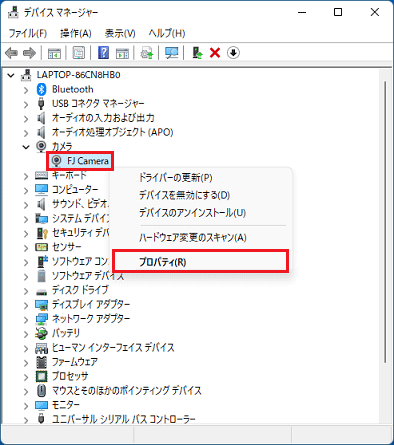Select the LAPTOP-86CN8HB0 computer name
This screenshot has height=445, width=394.
[x=78, y=75]
